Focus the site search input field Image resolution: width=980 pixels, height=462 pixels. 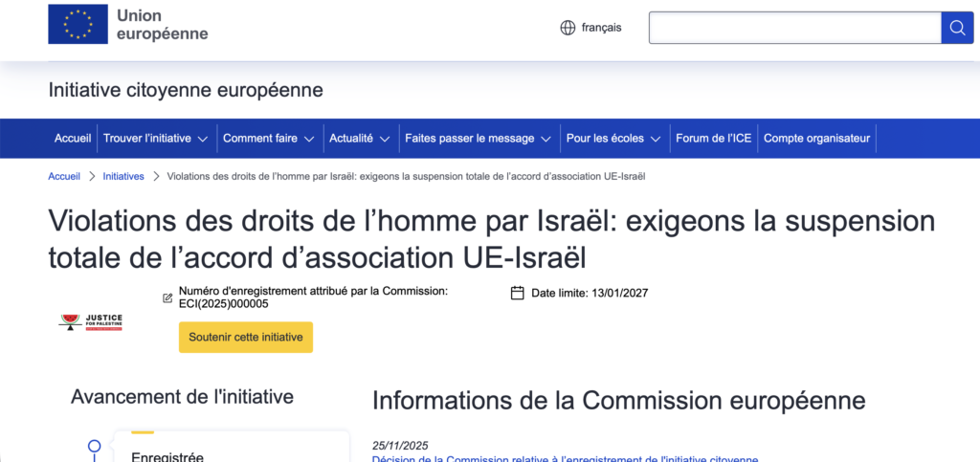coord(794,28)
